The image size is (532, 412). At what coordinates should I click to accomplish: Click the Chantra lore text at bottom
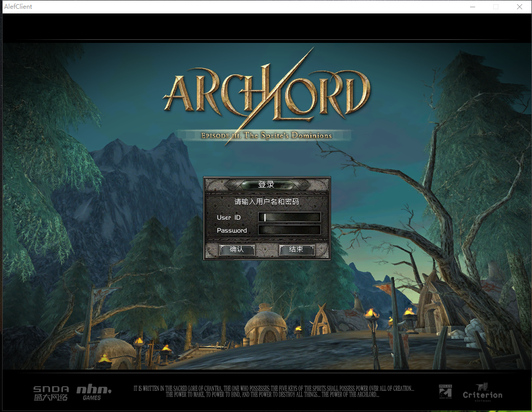pyautogui.click(x=273, y=391)
